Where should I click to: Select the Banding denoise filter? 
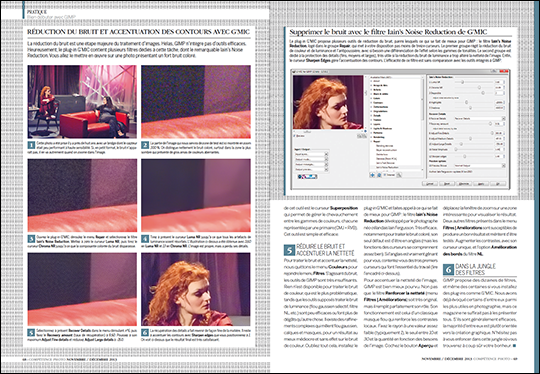point(384,146)
